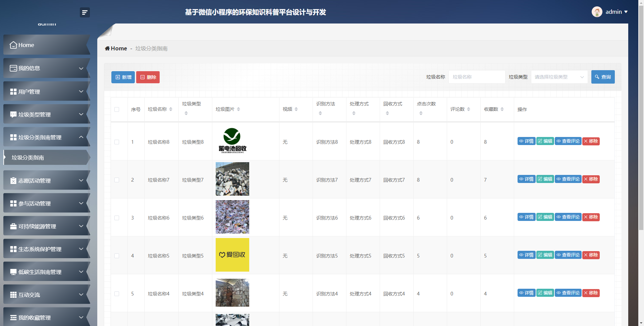Click the 我的收藏管理 list icon
Screen dimensions: 644x326
[13, 318]
